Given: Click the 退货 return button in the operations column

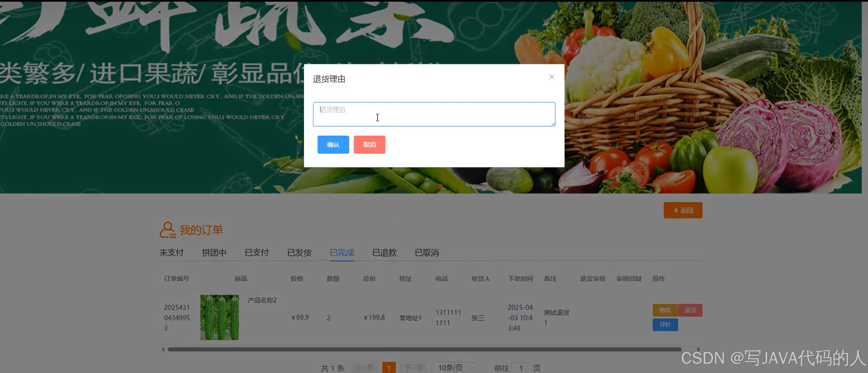Looking at the screenshot, I should [690, 310].
